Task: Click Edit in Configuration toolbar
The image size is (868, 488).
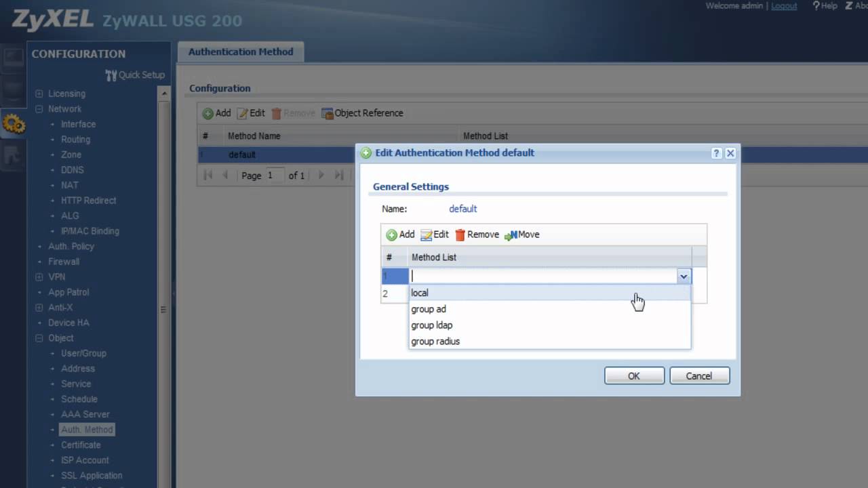Action: 251,113
